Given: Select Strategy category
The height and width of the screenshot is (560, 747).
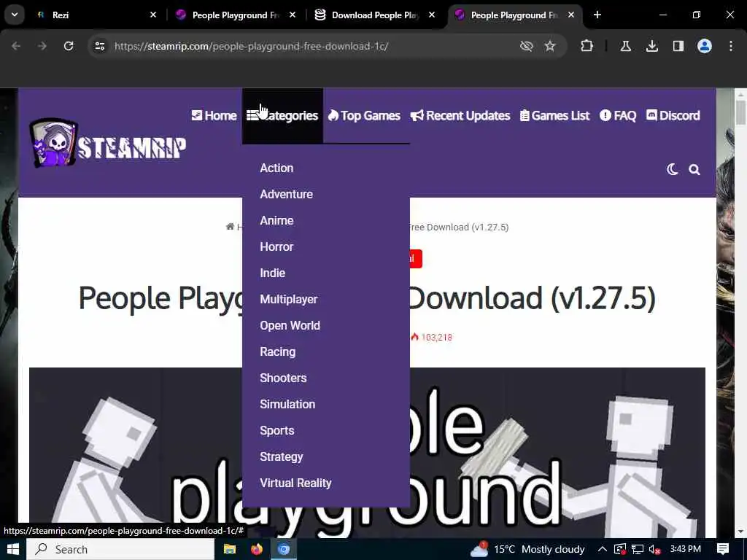Looking at the screenshot, I should click(x=282, y=456).
